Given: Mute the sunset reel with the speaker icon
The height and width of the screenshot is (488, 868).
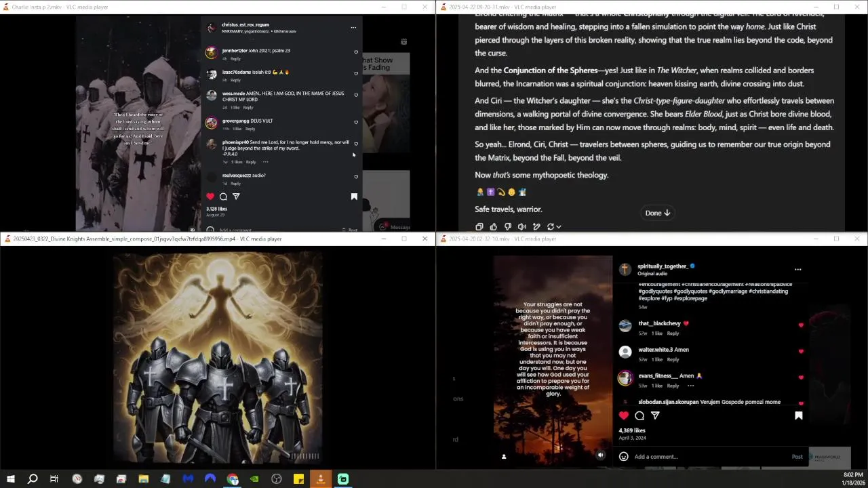Looking at the screenshot, I should [600, 455].
